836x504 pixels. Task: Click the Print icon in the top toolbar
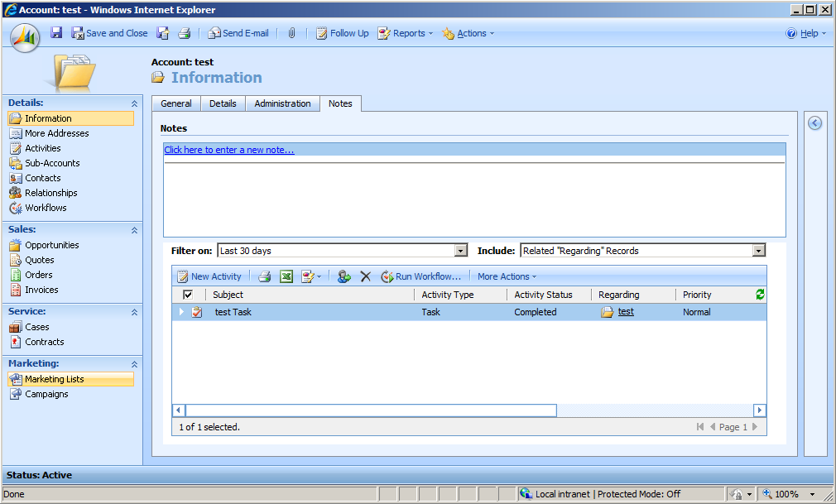(185, 33)
